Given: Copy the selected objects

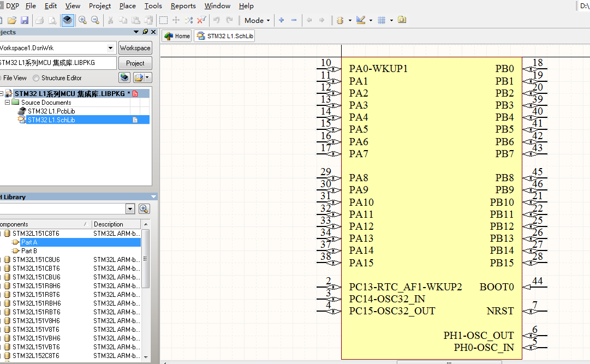Looking at the screenshot, I should click(123, 20).
